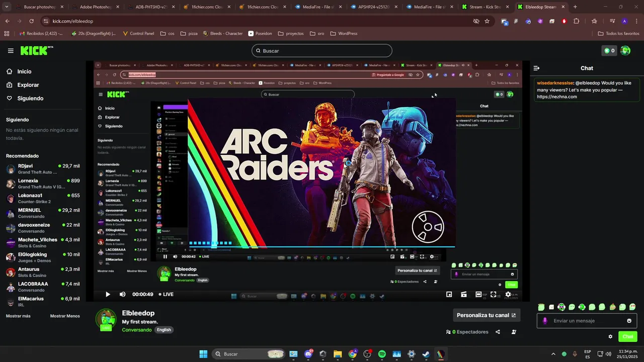
Task: Open the Antaurus recommended channel
Action: [43, 272]
